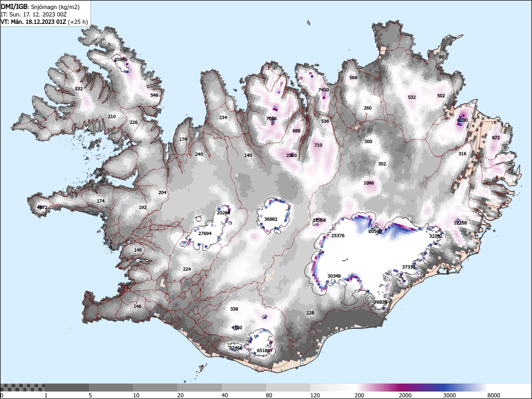Click the glacier value 32792
Image resolution: width=532 pixels, height=399 pixels.
point(436,236)
